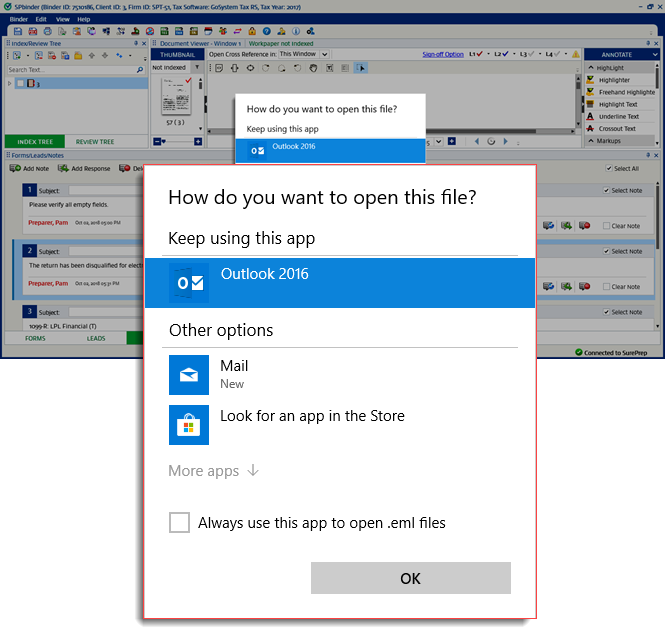Click the calendar icon in main toolbar
Screen dimensions: 665x634
click(208, 31)
